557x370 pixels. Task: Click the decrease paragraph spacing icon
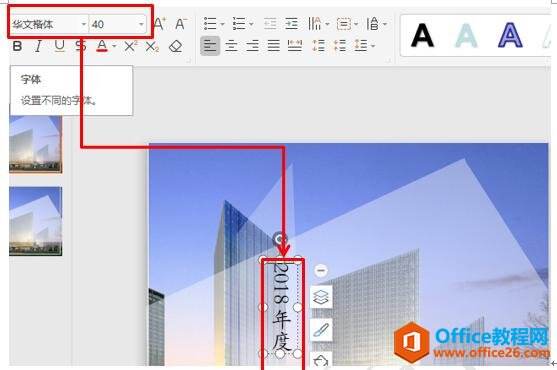click(x=340, y=46)
